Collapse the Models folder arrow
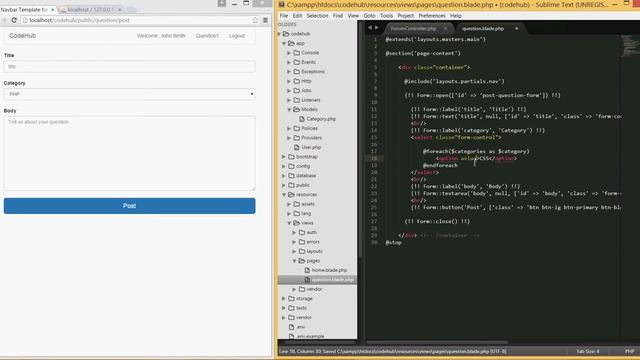Screen dimensions: 640x360 [289, 109]
